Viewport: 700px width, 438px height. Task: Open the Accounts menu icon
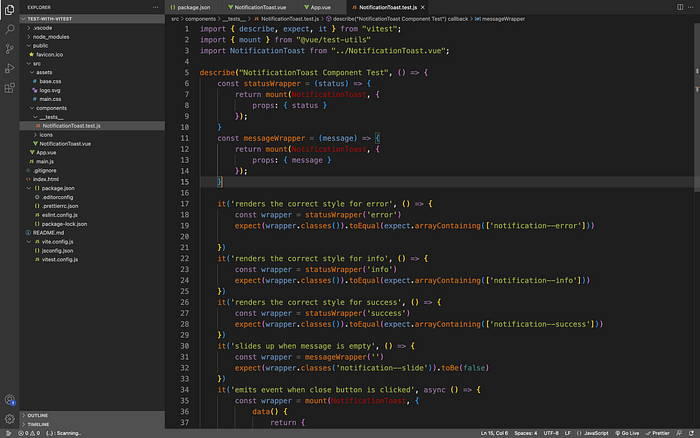click(x=9, y=400)
